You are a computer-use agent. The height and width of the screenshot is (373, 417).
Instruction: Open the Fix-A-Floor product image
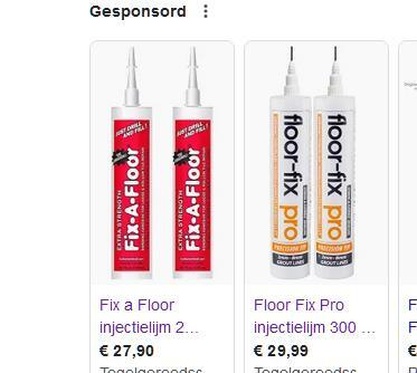[162, 163]
